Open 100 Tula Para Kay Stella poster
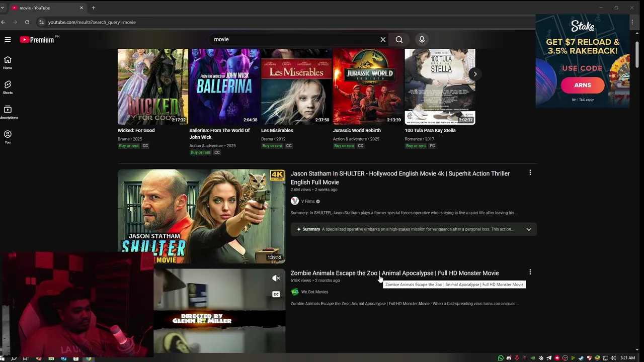 point(440,86)
